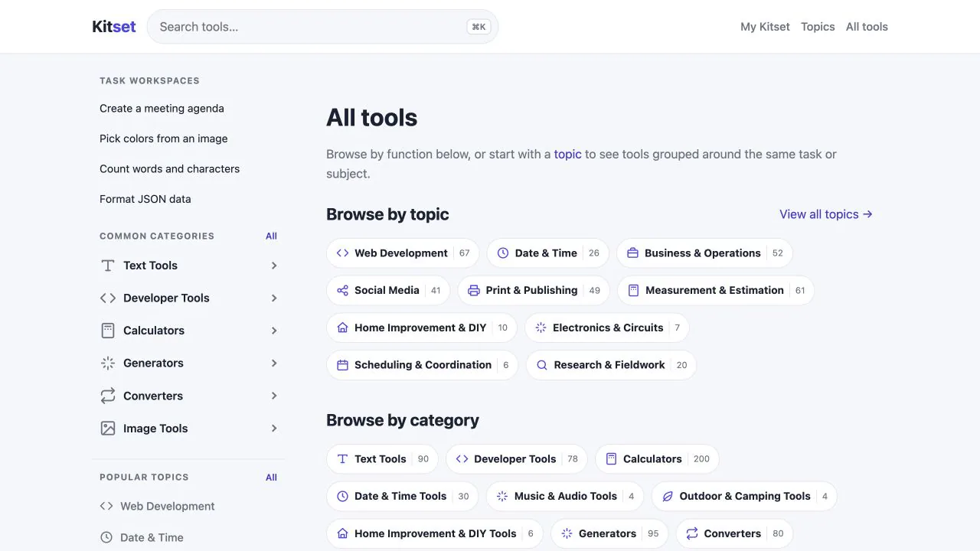Click the Date & Time clock icon in sidebar

pos(106,537)
